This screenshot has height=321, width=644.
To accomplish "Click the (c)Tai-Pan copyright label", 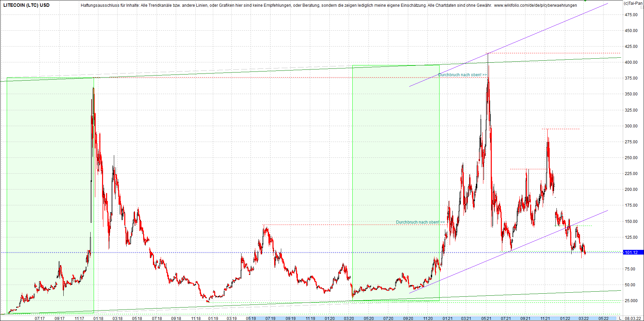I will [633, 3].
